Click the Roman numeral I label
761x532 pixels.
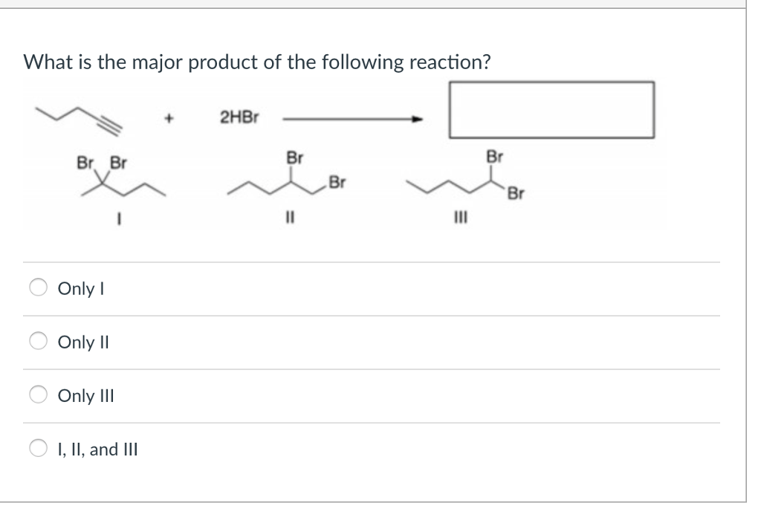click(119, 216)
